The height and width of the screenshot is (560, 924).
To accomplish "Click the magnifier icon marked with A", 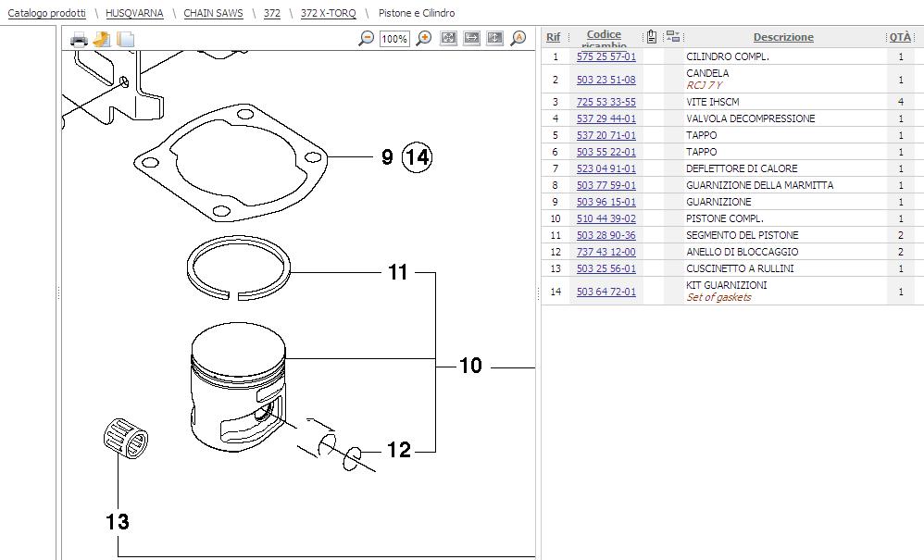I will [x=518, y=38].
